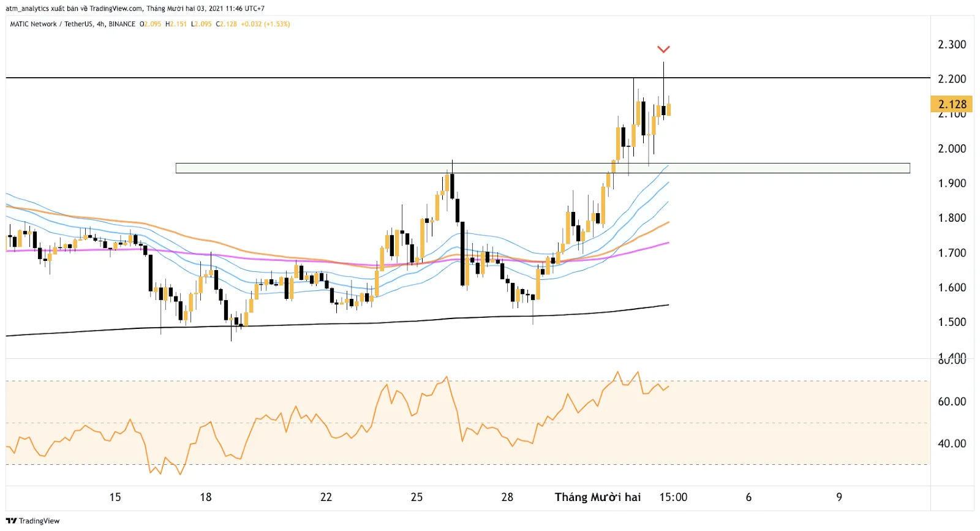The height and width of the screenshot is (531, 980).
Task: Click the 2.300 price axis label
Action: [x=952, y=44]
